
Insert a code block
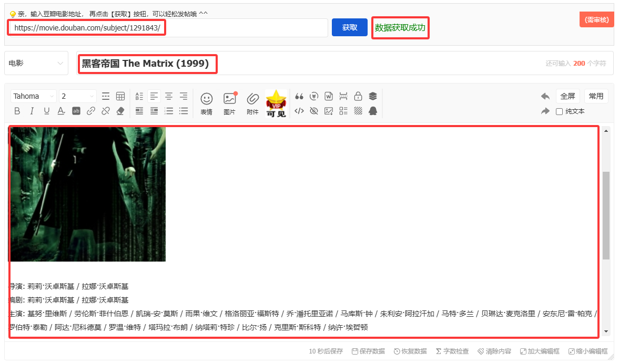click(x=299, y=111)
